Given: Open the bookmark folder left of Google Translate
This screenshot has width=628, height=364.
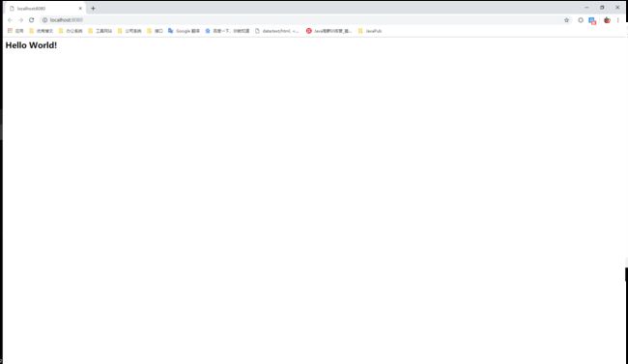Looking at the screenshot, I should pos(155,31).
